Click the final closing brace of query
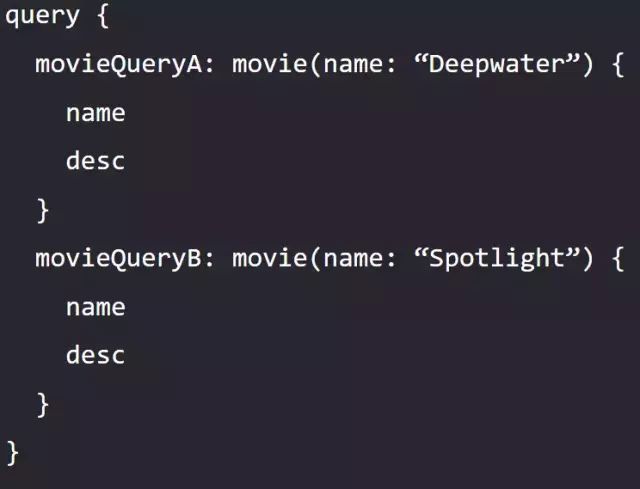The height and width of the screenshot is (489, 640). pyautogui.click(x=13, y=453)
